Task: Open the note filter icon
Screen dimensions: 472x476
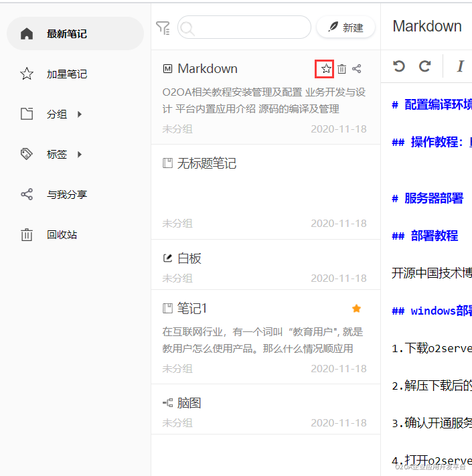Action: (x=163, y=28)
